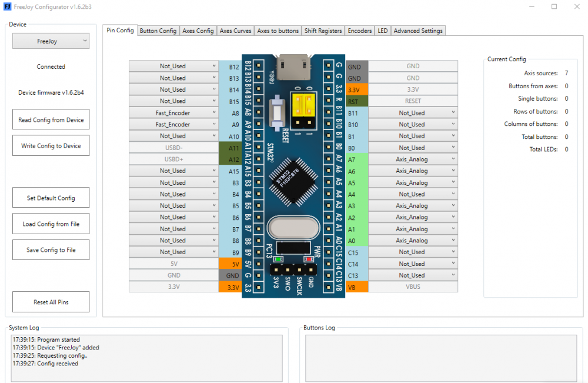Image resolution: width=588 pixels, height=383 pixels.
Task: Switch to the Encoders tab
Action: pyautogui.click(x=359, y=31)
